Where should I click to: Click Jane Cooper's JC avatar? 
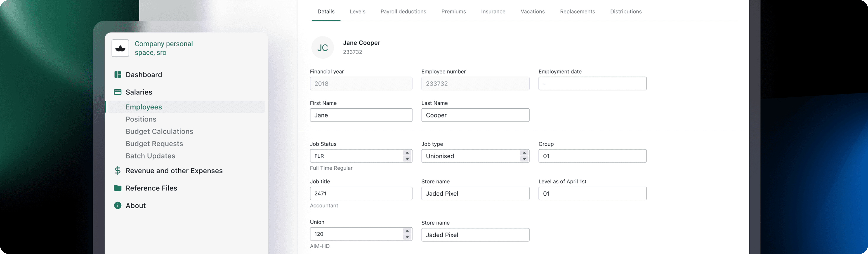point(323,47)
